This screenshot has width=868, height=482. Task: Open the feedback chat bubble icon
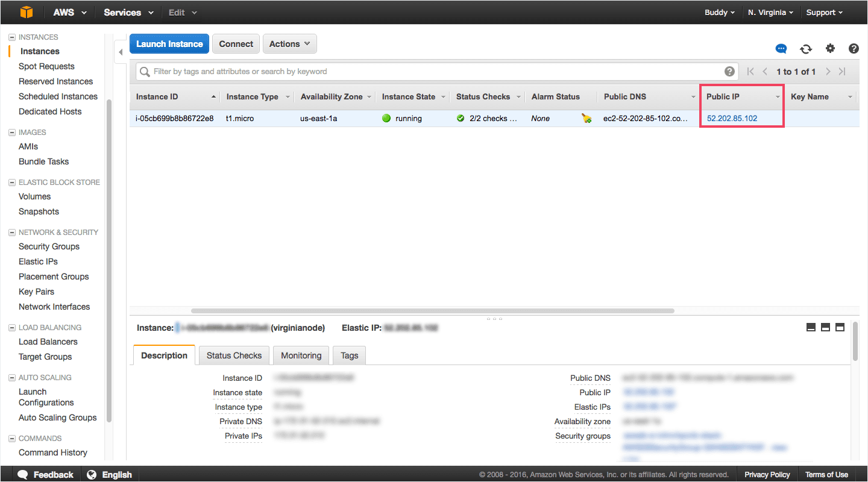pyautogui.click(x=781, y=49)
